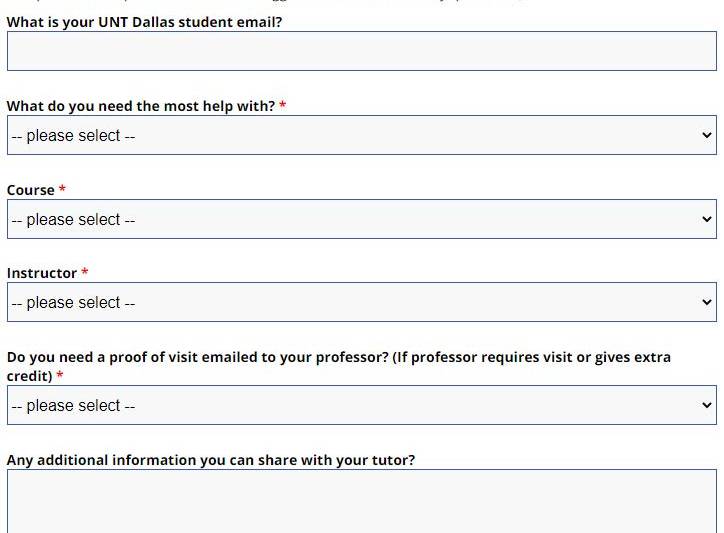Click the red asterisk after "extra credit)"
This screenshot has width=724, height=533.
pyautogui.click(x=60, y=376)
